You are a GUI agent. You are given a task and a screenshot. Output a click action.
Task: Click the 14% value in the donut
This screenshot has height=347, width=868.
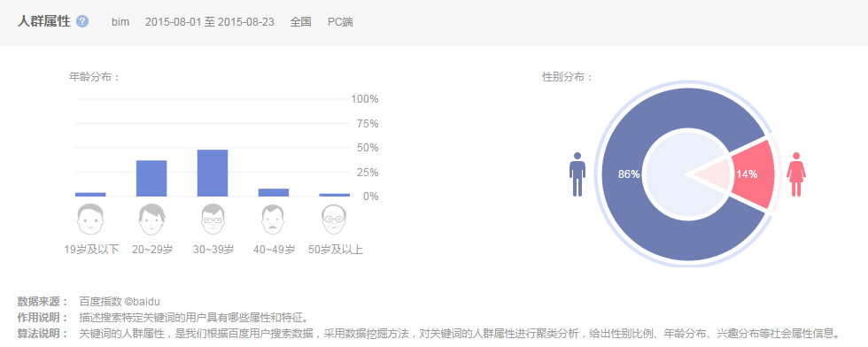(746, 174)
